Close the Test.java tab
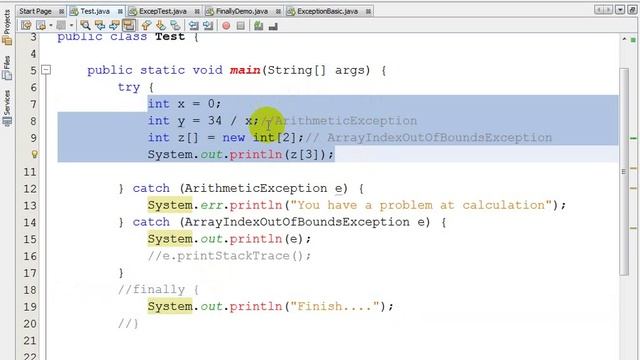Viewport: 640px width, 360px height. click(x=120, y=11)
